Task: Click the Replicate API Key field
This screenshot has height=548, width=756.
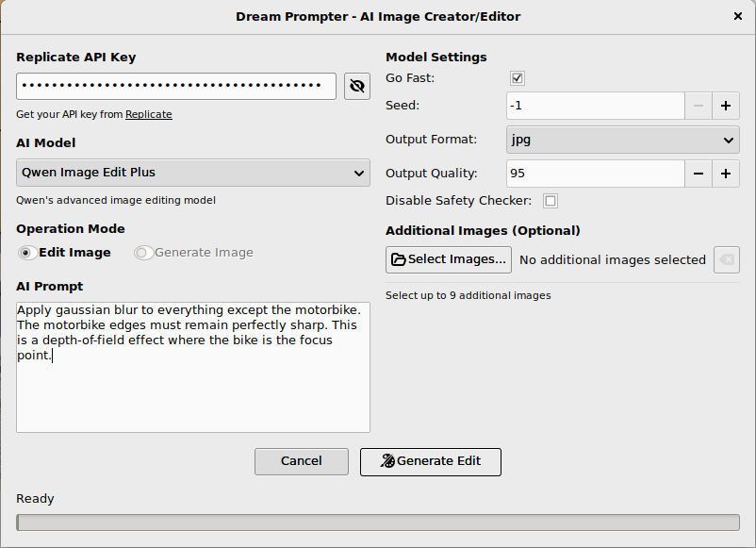Action: click(176, 87)
